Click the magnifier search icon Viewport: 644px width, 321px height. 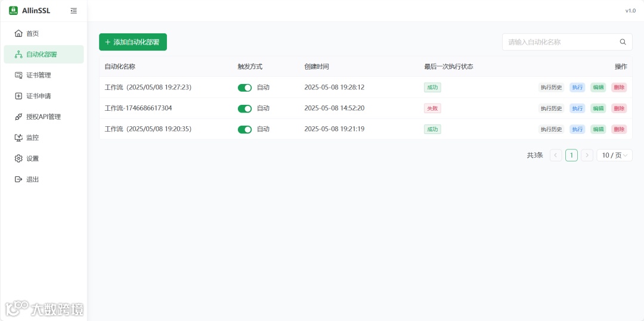pos(623,42)
